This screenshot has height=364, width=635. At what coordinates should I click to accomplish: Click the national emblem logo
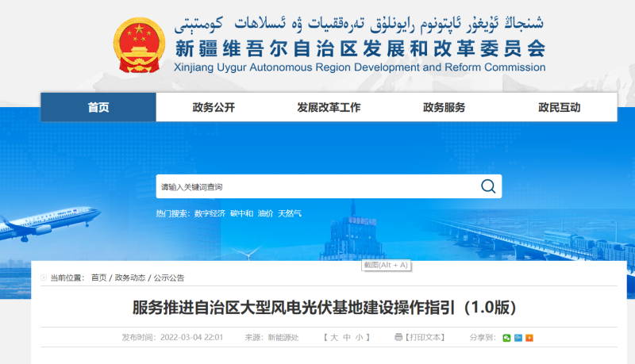(x=140, y=43)
